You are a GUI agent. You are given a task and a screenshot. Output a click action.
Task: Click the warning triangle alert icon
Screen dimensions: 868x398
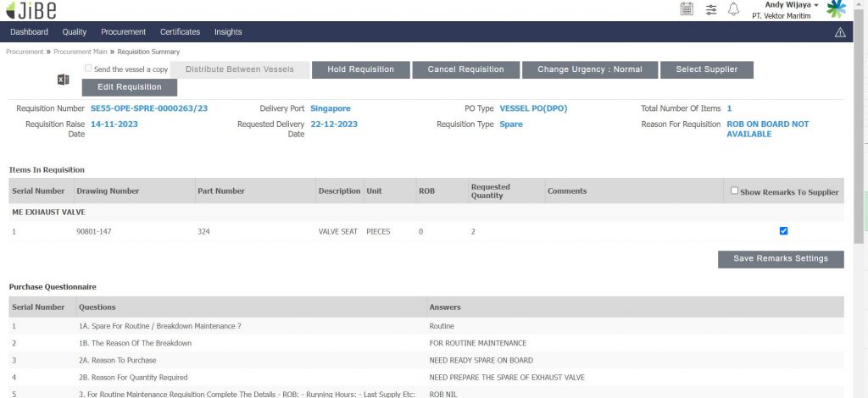click(x=840, y=32)
